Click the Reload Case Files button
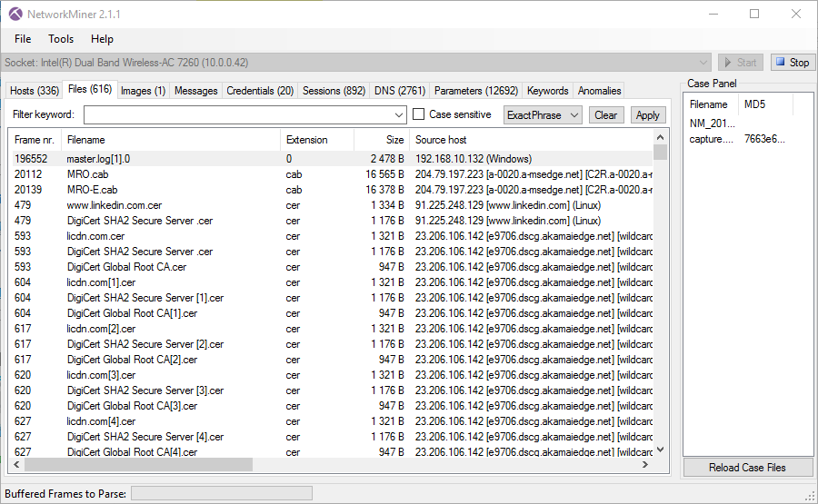Viewport: 818px width, 504px height. coord(748,468)
